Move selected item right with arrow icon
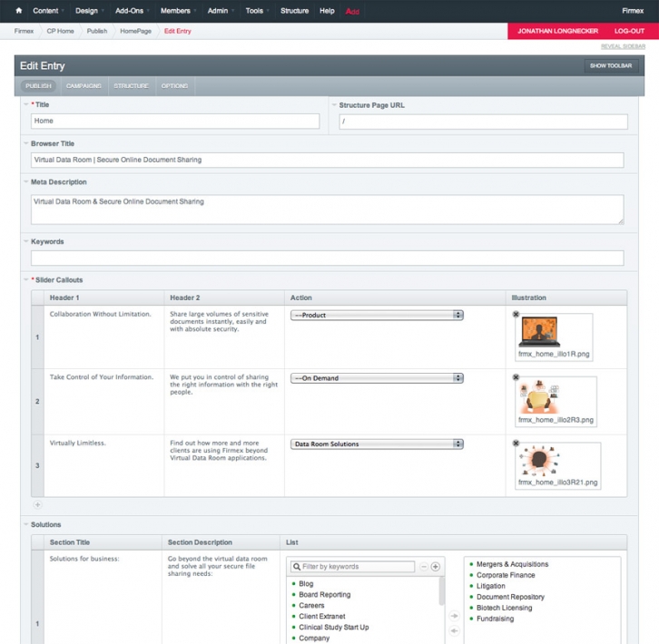The width and height of the screenshot is (659, 644). [x=454, y=616]
